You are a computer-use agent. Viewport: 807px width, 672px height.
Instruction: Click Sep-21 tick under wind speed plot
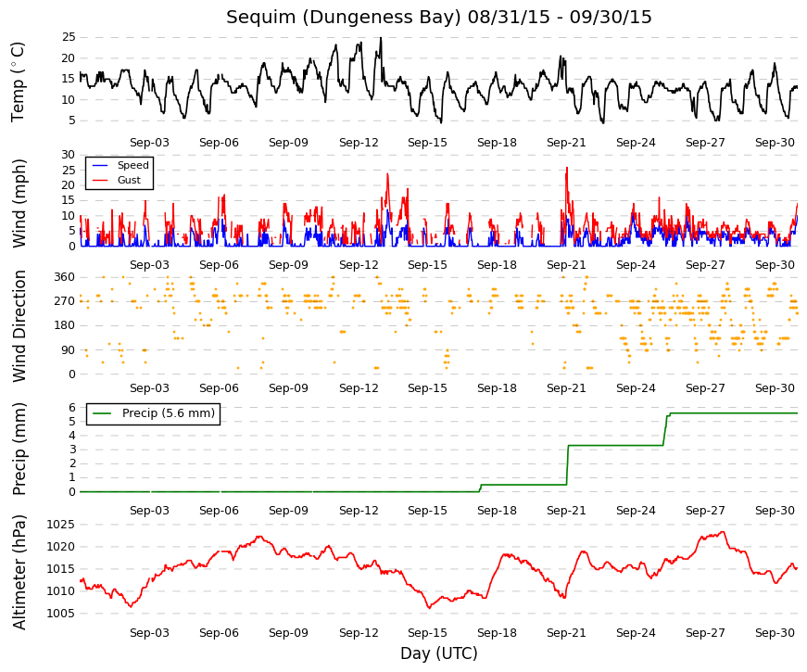[566, 265]
